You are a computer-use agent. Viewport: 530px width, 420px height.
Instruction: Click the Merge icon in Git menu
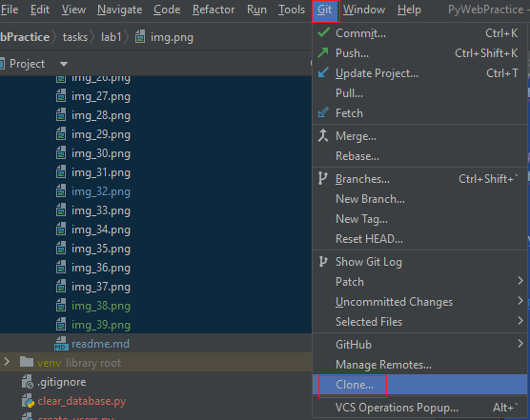(323, 135)
